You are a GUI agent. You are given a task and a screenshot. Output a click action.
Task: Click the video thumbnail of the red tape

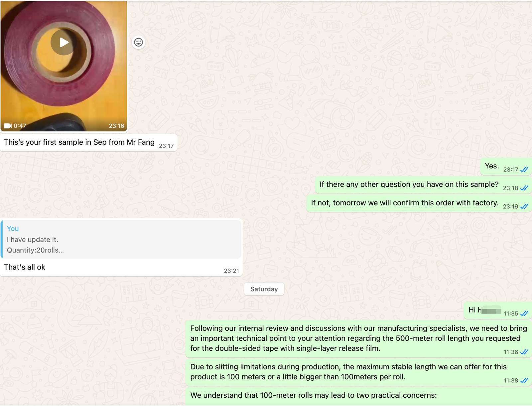click(x=64, y=66)
